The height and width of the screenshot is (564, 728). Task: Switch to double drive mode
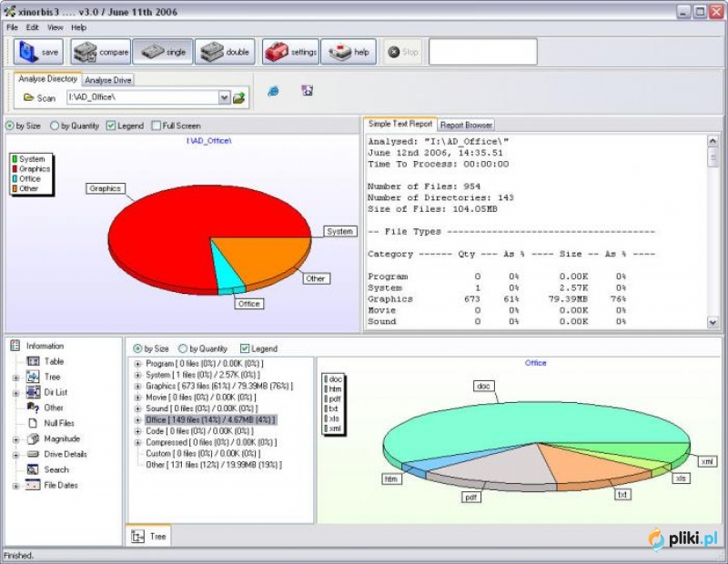click(x=225, y=52)
